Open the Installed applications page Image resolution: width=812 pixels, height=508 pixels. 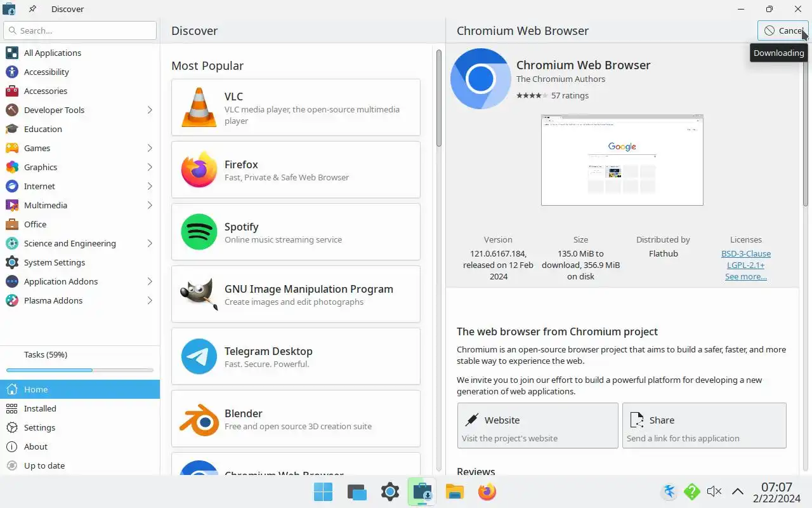point(80,408)
